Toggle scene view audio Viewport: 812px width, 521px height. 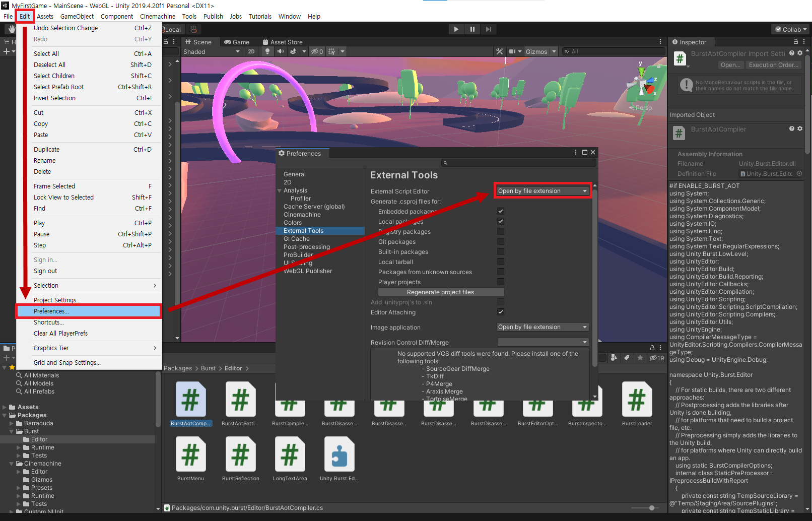(x=281, y=51)
